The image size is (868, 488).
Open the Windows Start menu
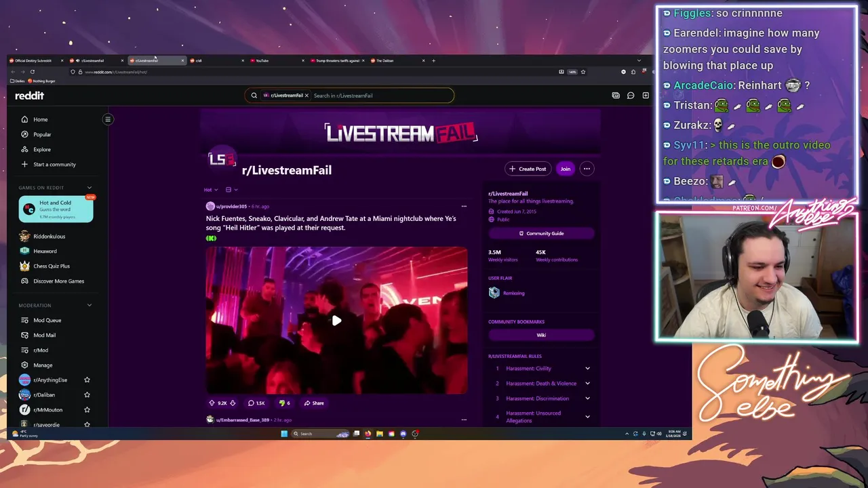click(284, 434)
